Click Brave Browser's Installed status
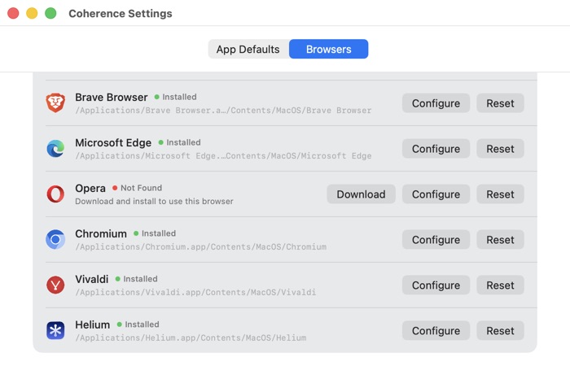The image size is (570, 392). [x=176, y=97]
